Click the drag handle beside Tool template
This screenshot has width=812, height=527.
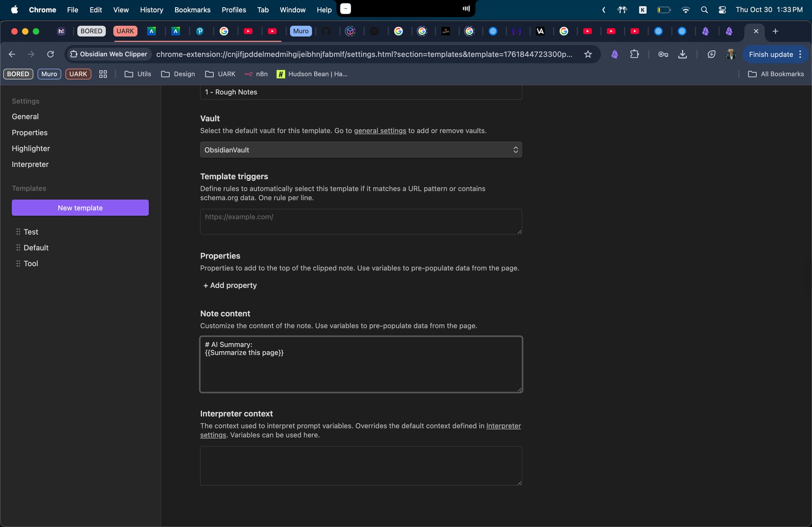(18, 263)
